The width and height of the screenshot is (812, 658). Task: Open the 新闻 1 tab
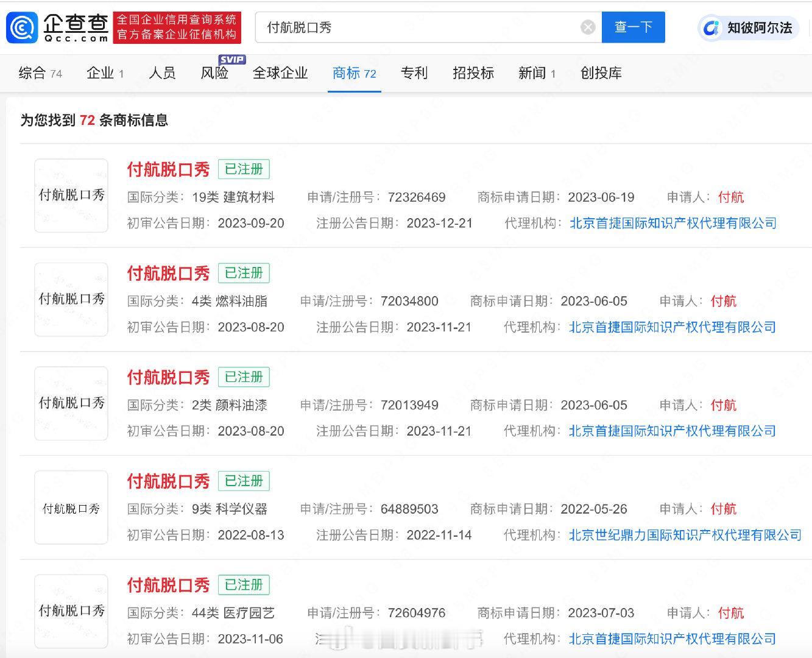click(537, 73)
